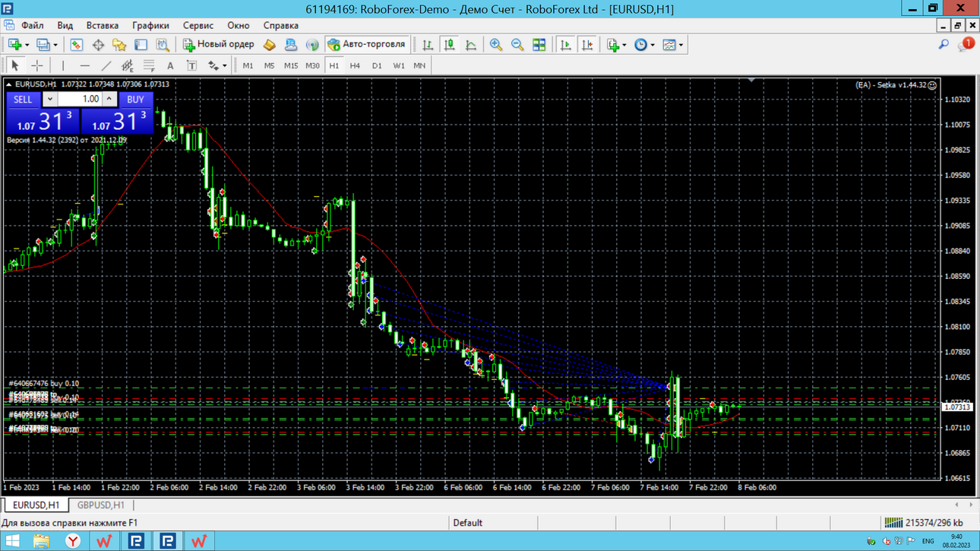Toggle the chart auto scroll button
Viewport: 980px width, 551px height.
click(566, 45)
